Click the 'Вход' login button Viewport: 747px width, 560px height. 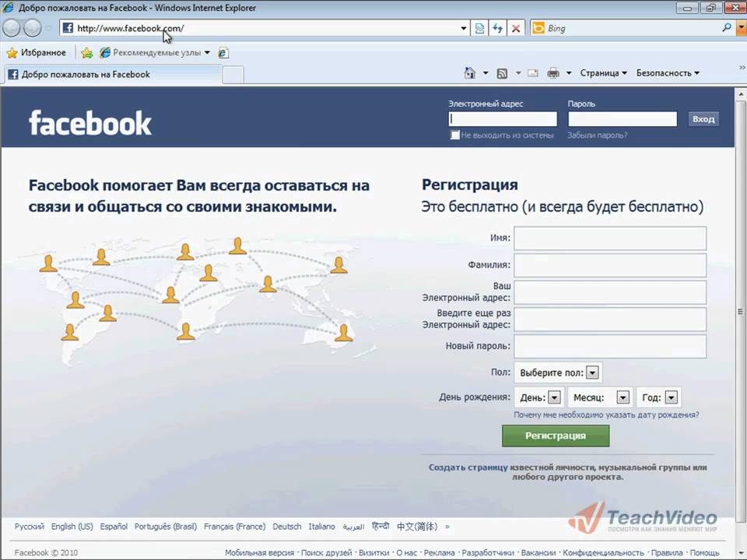click(703, 119)
